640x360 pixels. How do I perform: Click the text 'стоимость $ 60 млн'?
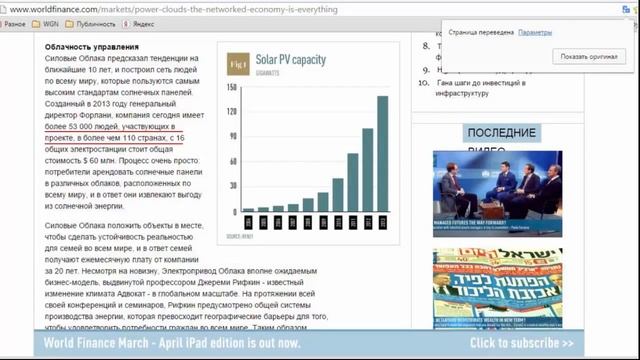coord(80,160)
